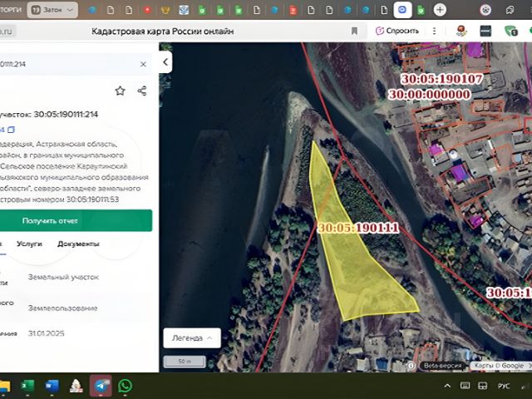Click the Земельный участок value
Screen dimensions: 532x399
click(x=63, y=277)
